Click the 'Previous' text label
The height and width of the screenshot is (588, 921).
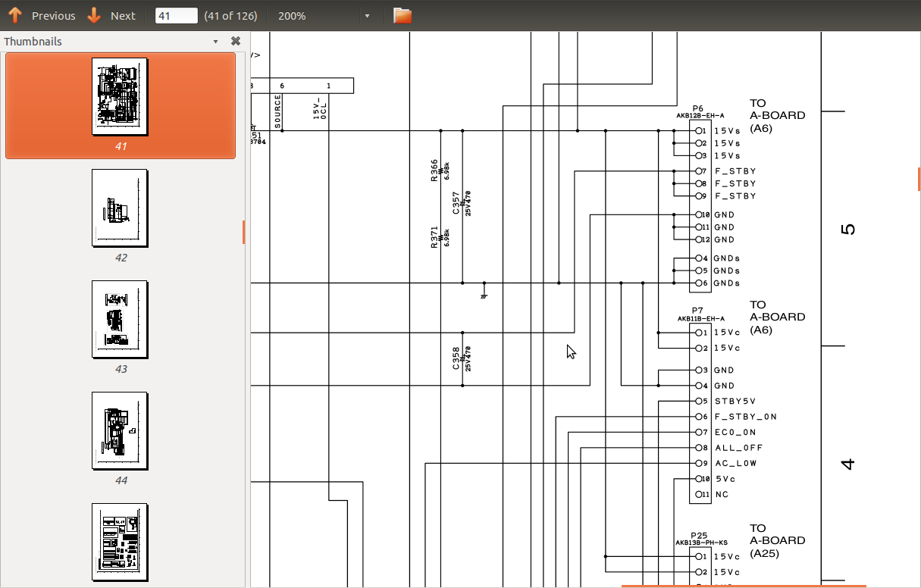tap(53, 16)
